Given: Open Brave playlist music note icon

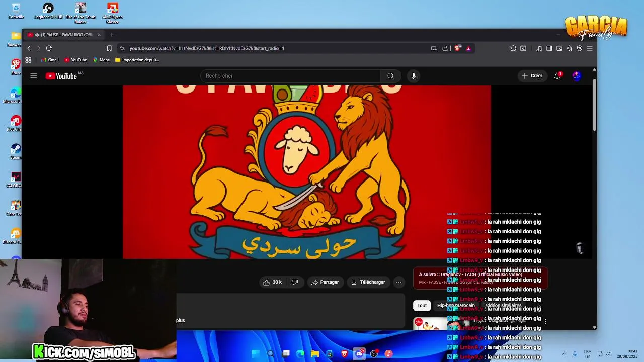Looking at the screenshot, I should point(539,48).
